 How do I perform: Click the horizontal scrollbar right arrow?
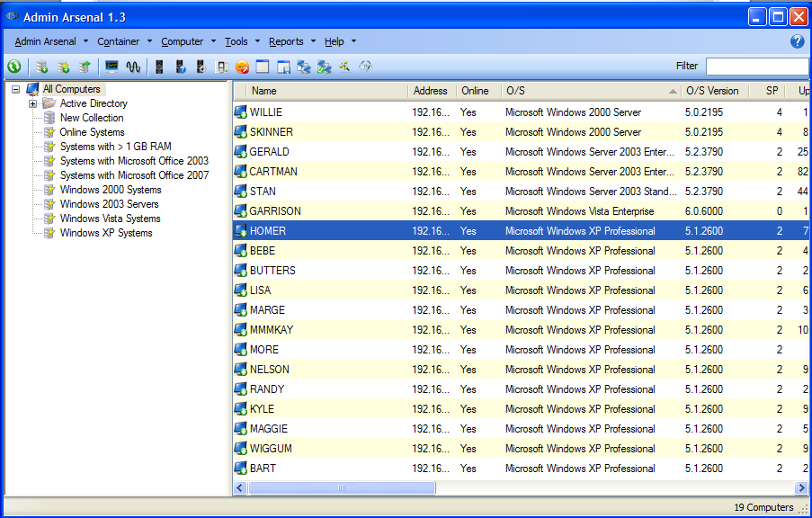[801, 487]
